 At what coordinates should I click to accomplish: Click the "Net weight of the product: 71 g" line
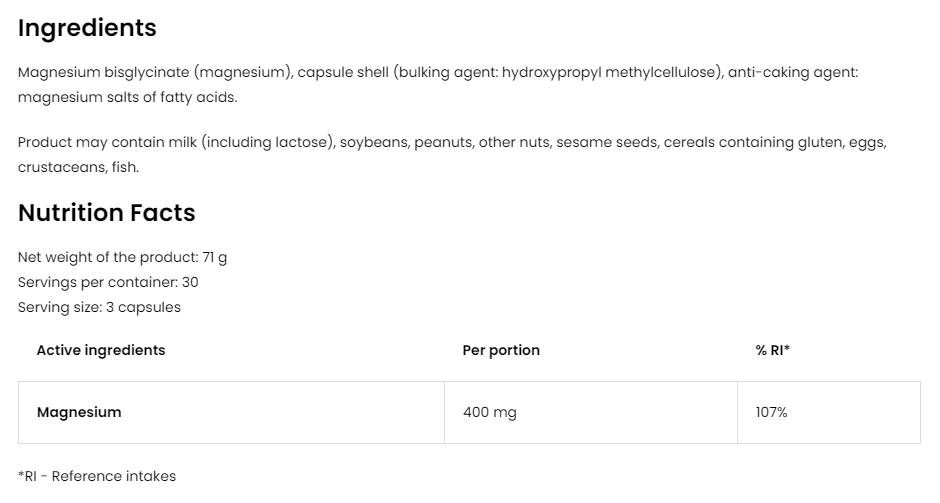[122, 257]
